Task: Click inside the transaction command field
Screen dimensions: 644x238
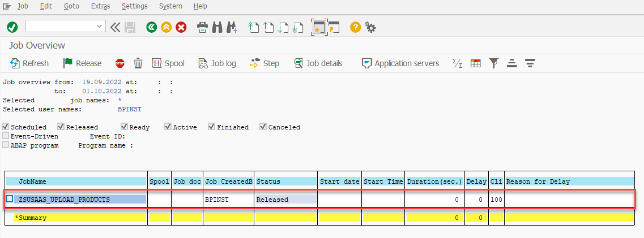Action: pos(61,26)
